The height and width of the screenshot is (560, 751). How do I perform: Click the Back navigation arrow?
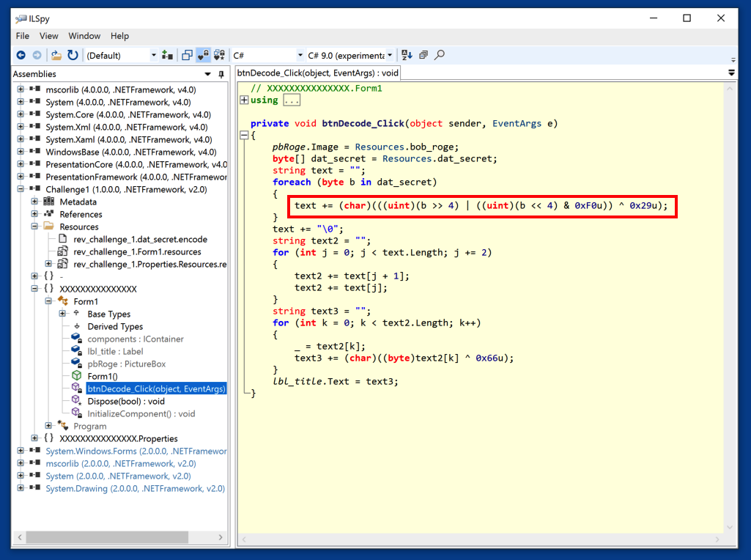(21, 55)
